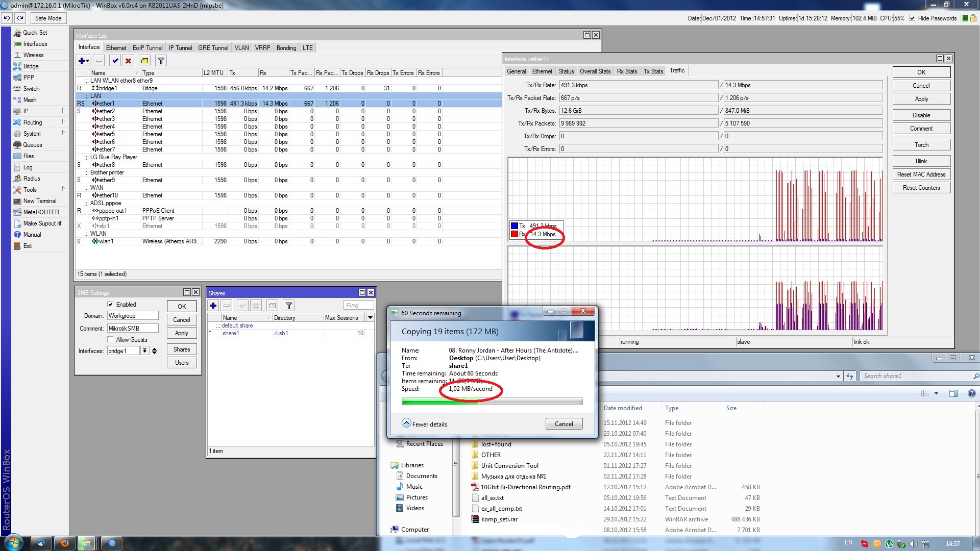Enable selected interface with blue checkmark
This screenshot has height=551, width=980.
115,61
